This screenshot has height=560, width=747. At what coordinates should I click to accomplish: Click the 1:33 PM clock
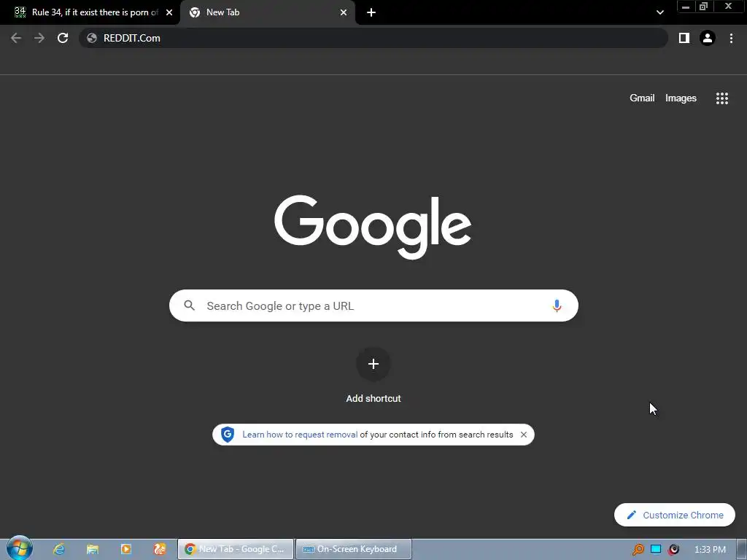coord(710,550)
